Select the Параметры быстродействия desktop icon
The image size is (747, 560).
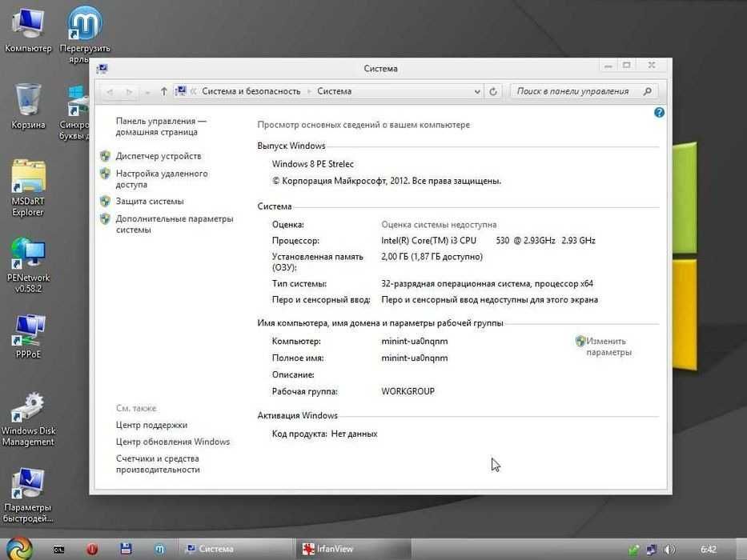(x=28, y=495)
